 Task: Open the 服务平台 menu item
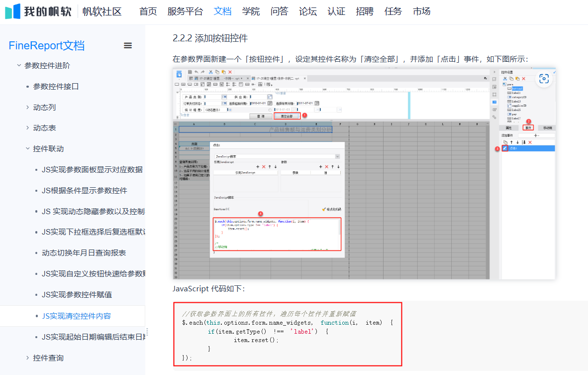coord(185,11)
